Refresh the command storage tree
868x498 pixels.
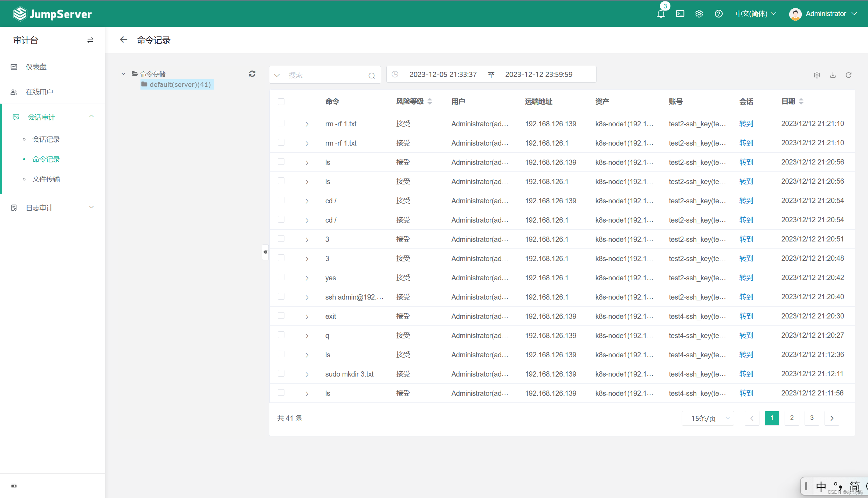click(252, 74)
